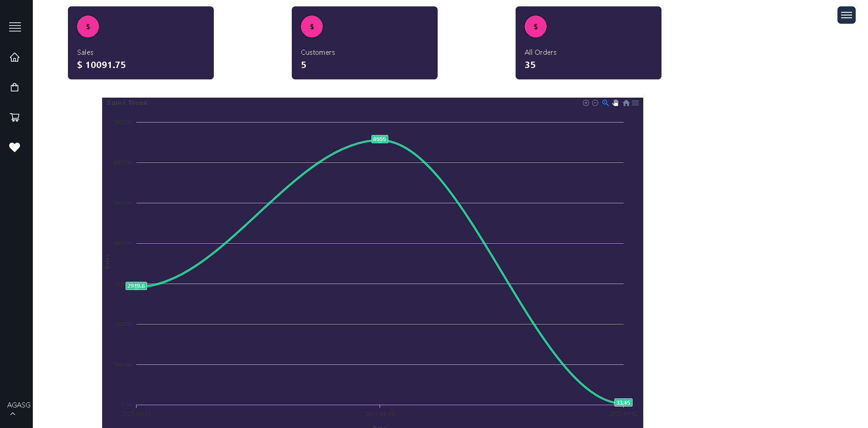Click the 2025-04-03 x-axis date label
The width and height of the screenshot is (868, 428).
136,414
